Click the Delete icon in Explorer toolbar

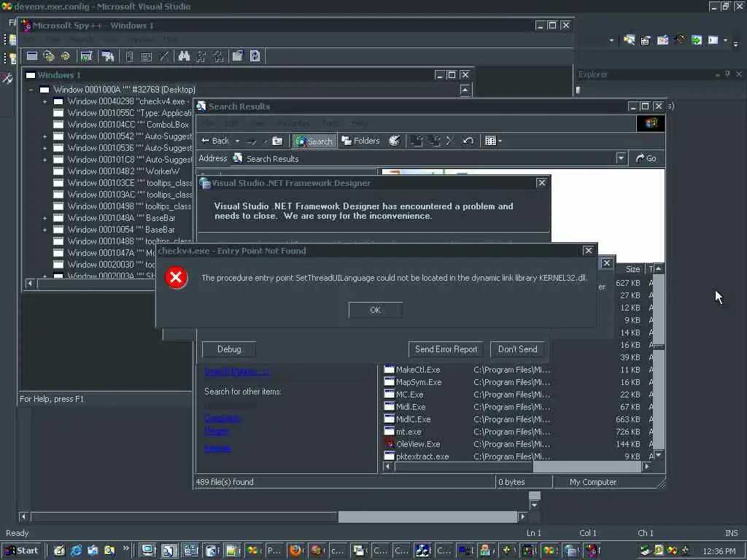pyautogui.click(x=449, y=141)
